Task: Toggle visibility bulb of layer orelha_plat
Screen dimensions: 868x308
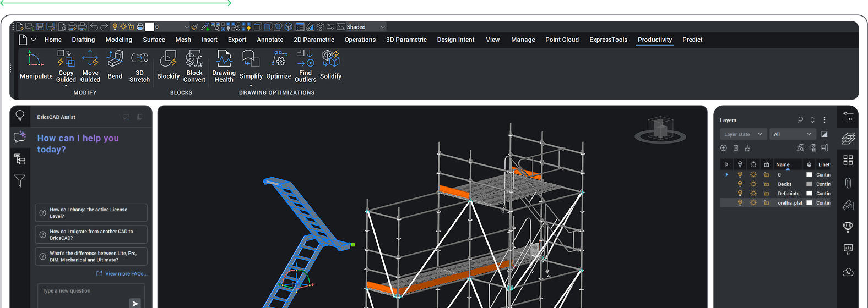Action: [x=740, y=203]
